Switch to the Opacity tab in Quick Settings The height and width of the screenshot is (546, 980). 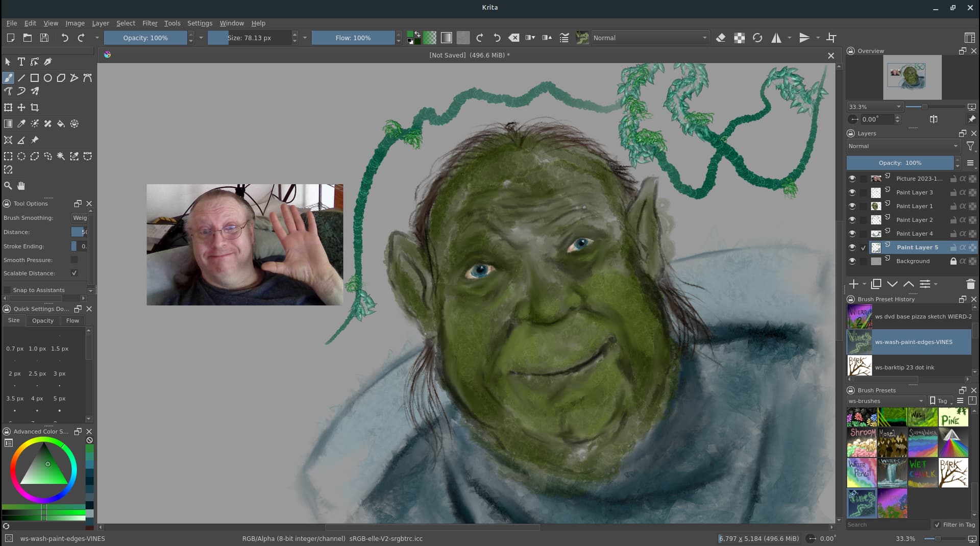point(43,321)
